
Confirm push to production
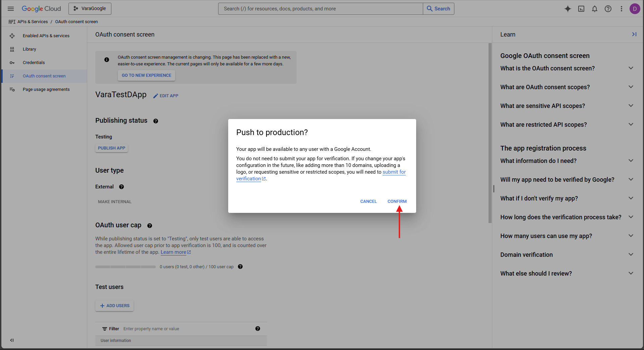coord(397,201)
